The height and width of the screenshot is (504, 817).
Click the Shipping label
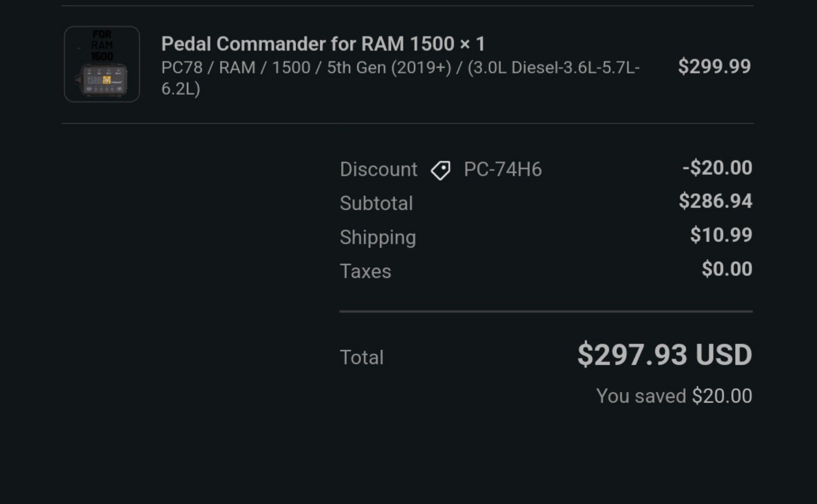click(x=378, y=238)
